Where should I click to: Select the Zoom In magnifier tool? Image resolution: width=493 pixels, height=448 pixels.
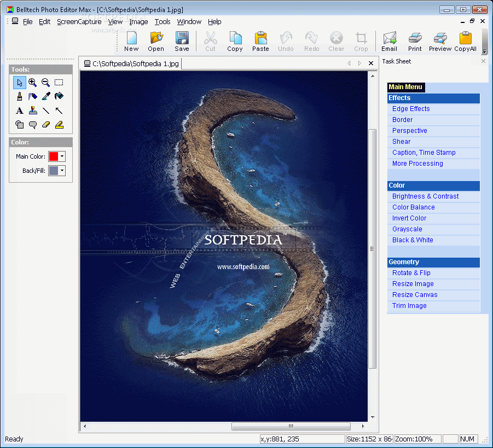32,83
